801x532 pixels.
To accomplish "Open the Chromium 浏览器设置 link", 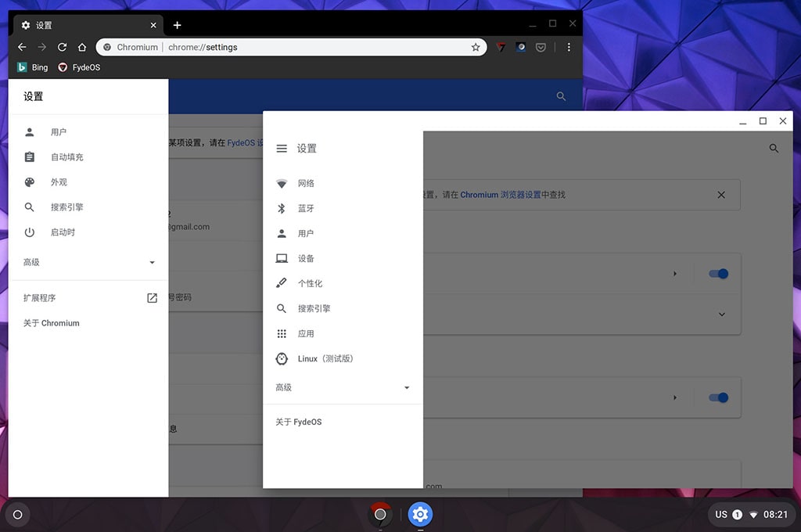I will point(500,195).
